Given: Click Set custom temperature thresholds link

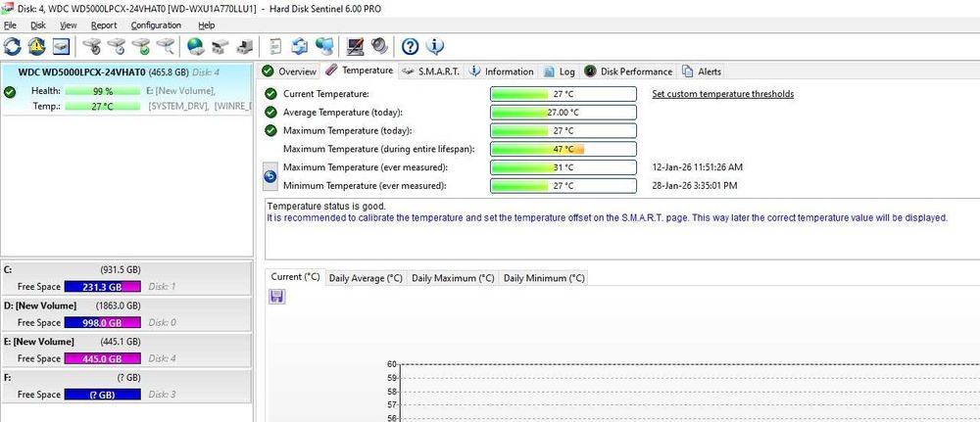Looking at the screenshot, I should [722, 94].
